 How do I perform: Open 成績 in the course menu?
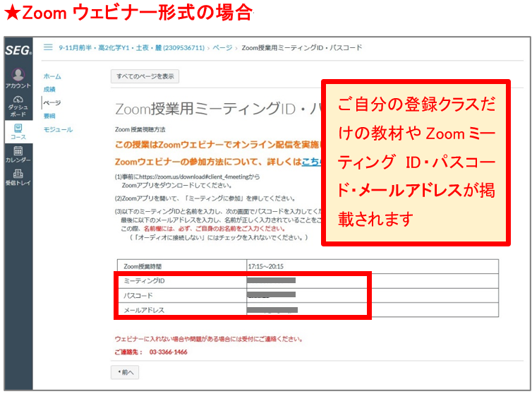click(49, 90)
